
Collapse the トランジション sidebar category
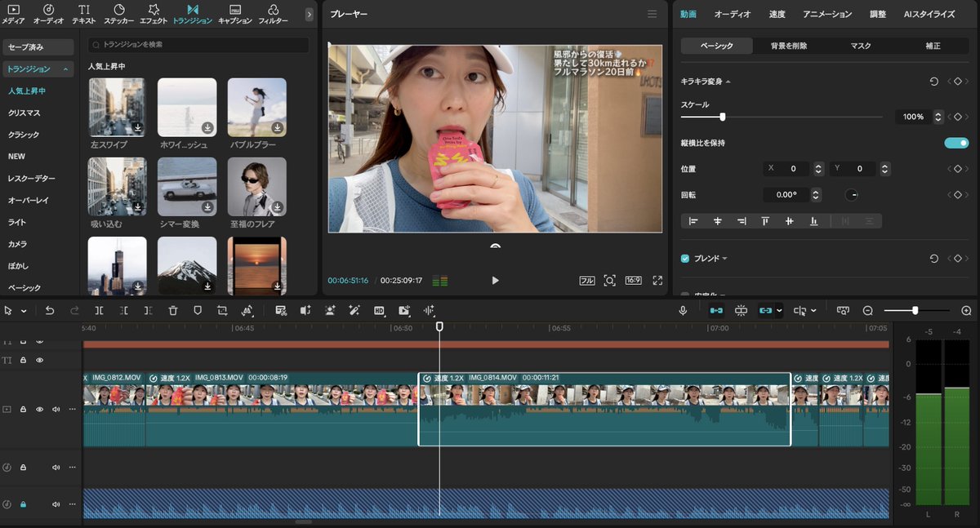click(x=66, y=69)
